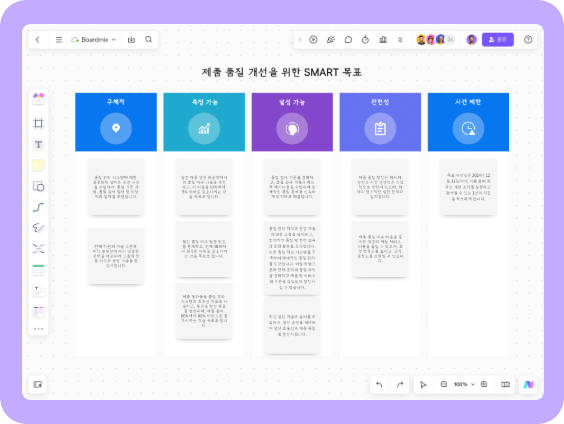Select the Shapes tool
Screen dimensions: 564x424
click(x=38, y=186)
